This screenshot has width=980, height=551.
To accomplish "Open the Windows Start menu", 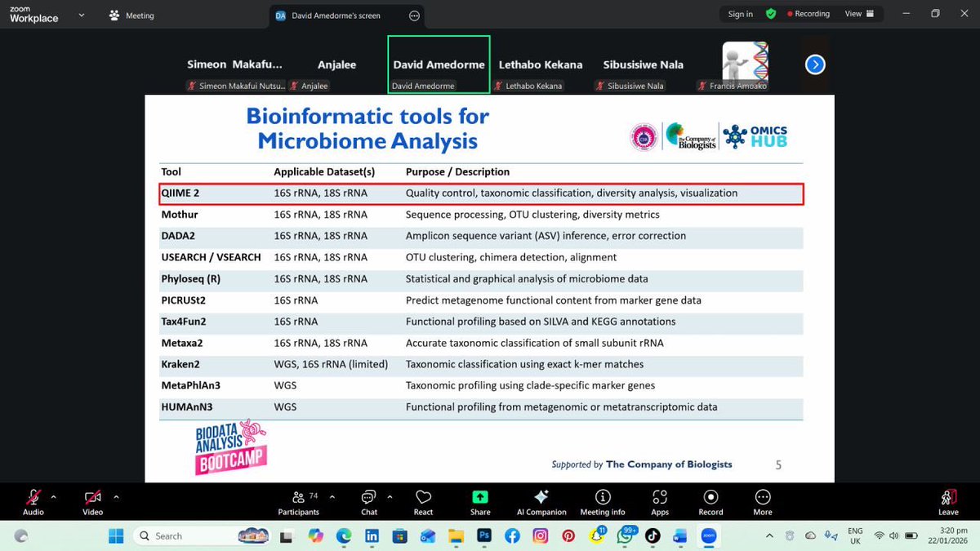I will click(116, 535).
